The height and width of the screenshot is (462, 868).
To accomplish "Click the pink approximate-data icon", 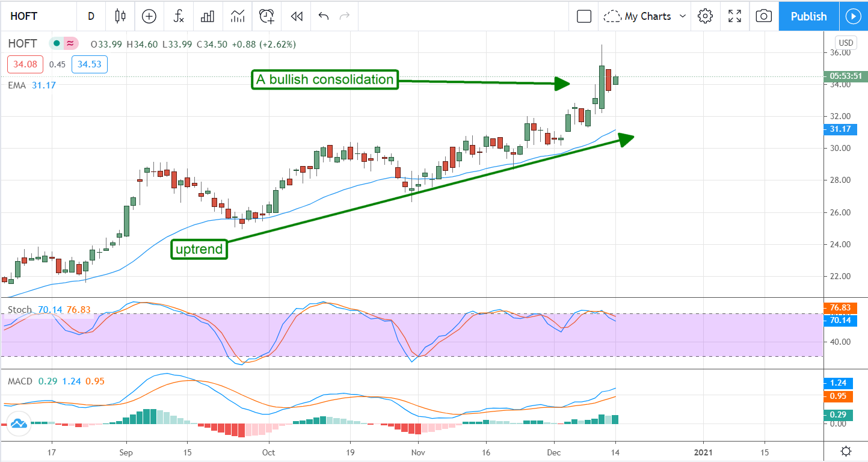I will (x=71, y=43).
